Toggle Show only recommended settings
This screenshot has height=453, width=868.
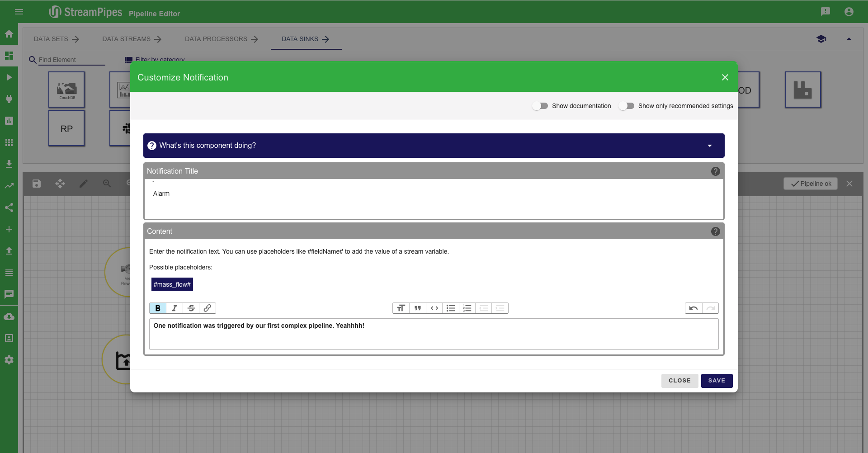point(627,106)
